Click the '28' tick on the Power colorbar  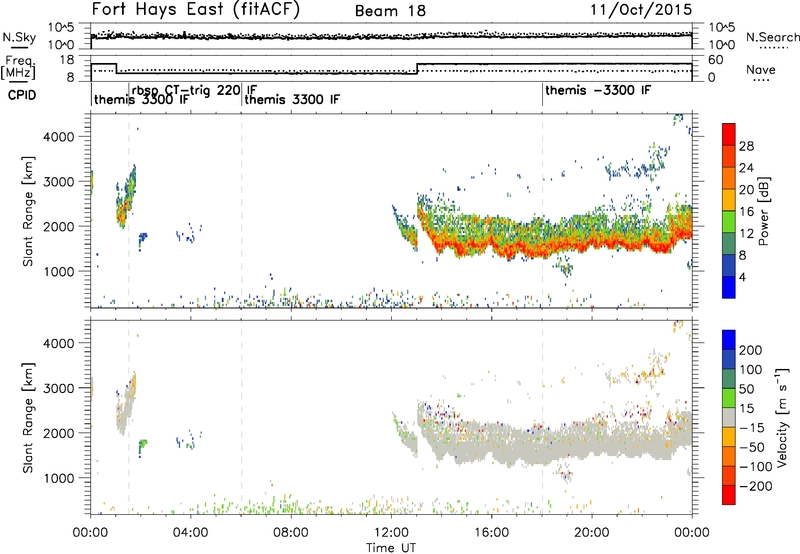point(746,146)
